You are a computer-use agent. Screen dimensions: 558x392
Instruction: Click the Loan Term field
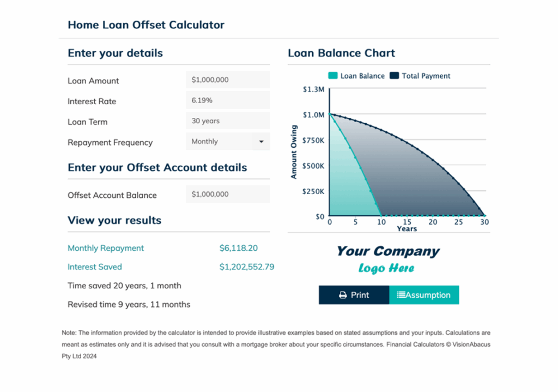click(228, 121)
